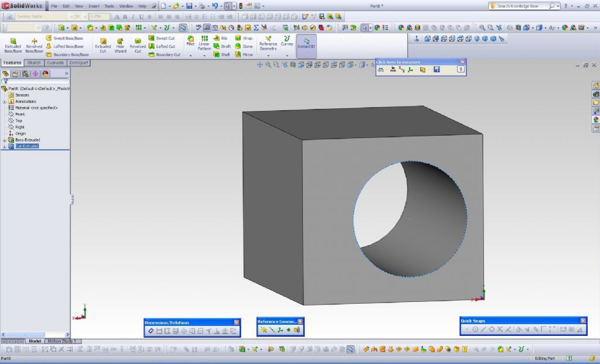
Task: Switch to the Motion Study 1 tab
Action: click(62, 341)
